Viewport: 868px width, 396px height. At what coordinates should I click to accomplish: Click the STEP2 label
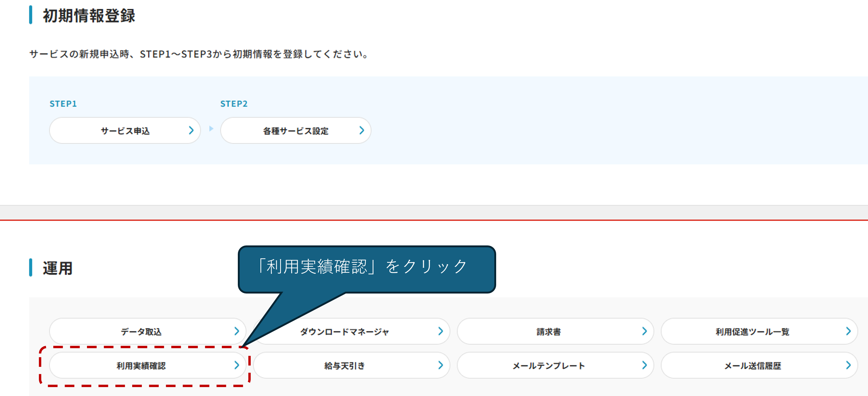point(234,104)
